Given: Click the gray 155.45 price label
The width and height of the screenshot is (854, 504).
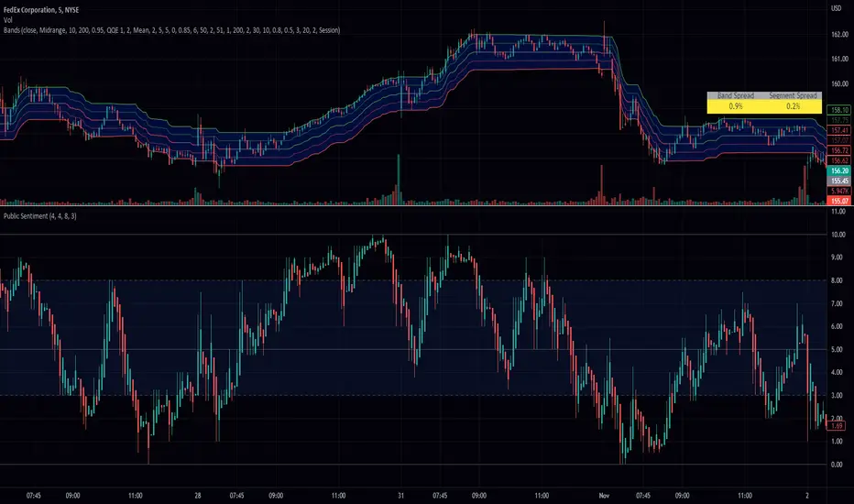Looking at the screenshot, I should (x=839, y=181).
